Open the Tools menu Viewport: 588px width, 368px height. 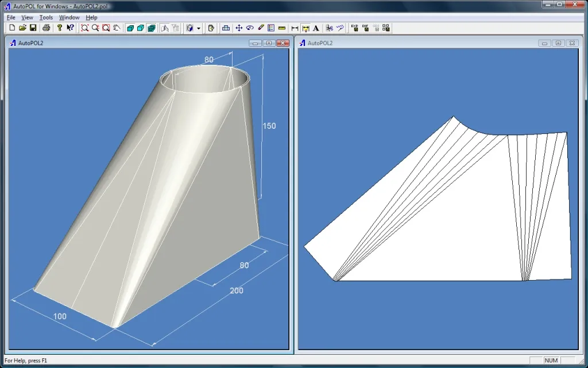pos(46,17)
